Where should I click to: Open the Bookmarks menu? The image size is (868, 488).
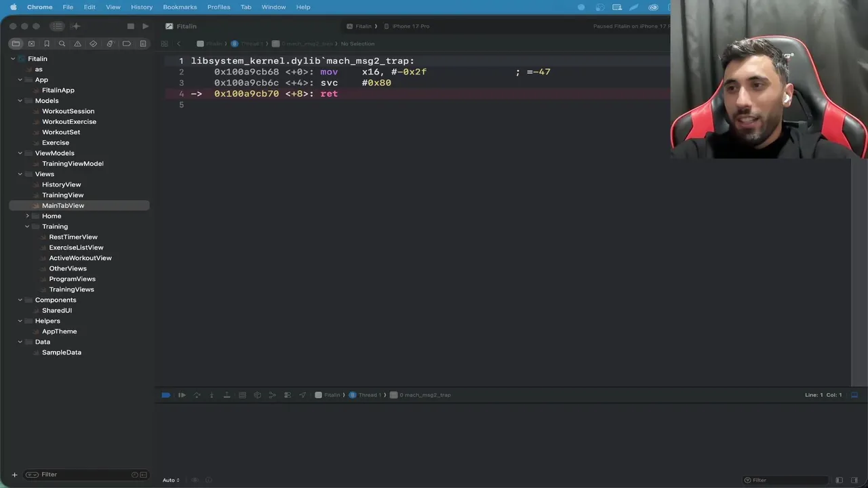pyautogui.click(x=180, y=7)
